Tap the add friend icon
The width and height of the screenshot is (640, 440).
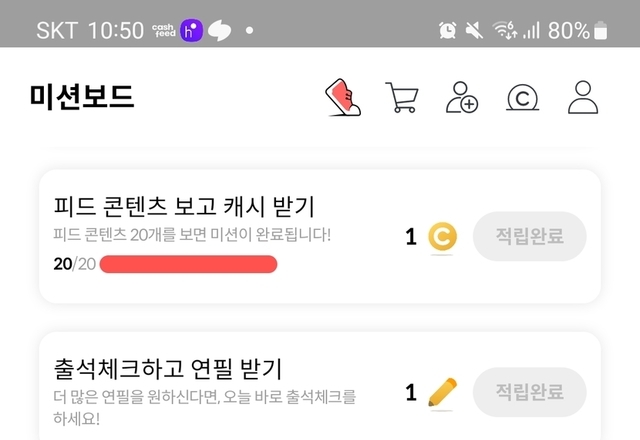pos(462,98)
